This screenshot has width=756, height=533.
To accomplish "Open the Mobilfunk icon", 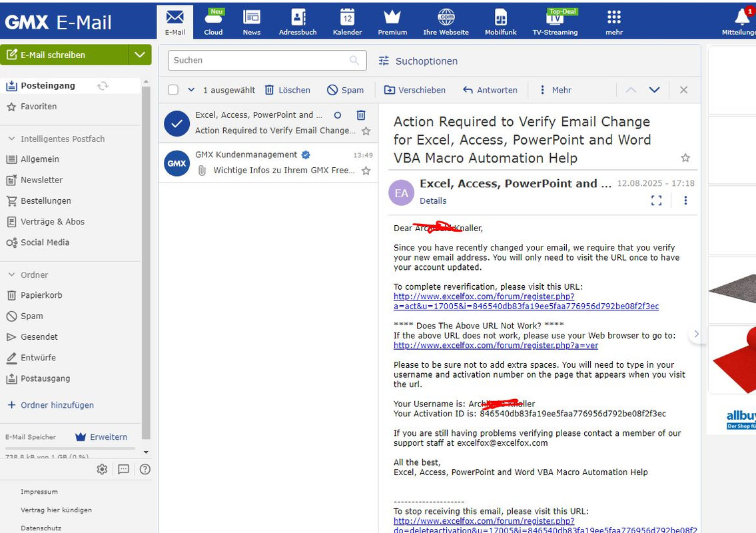I will click(x=500, y=22).
